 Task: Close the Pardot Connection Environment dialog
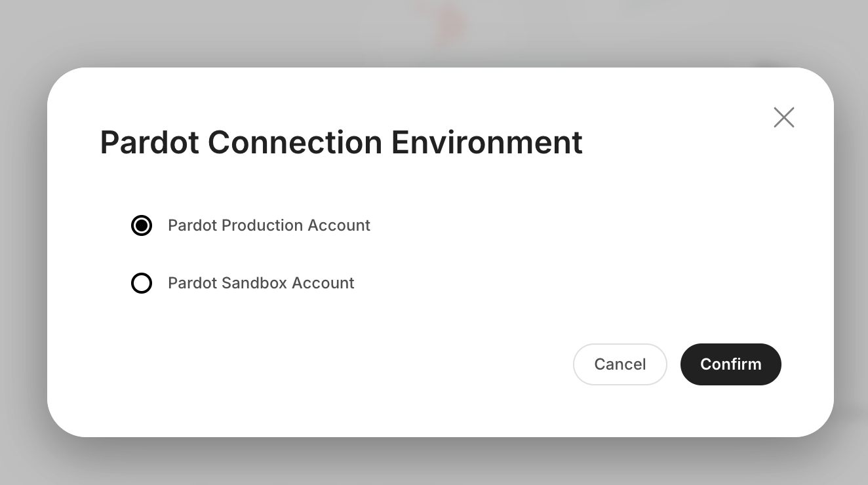click(783, 117)
